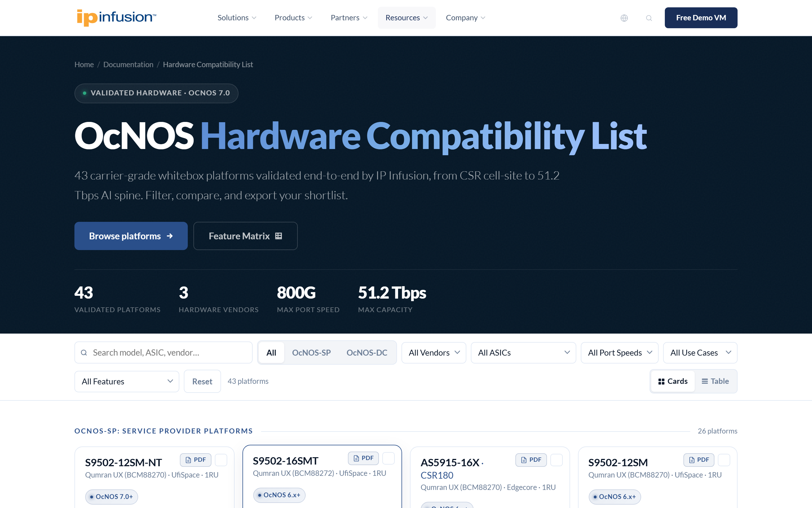Open the All ASICs dropdown
This screenshot has width=812, height=508.
tap(524, 352)
